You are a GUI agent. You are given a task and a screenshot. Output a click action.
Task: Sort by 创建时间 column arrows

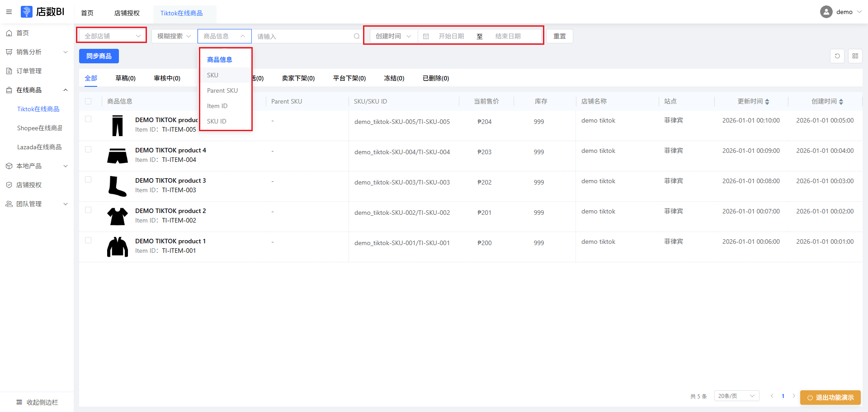point(841,102)
